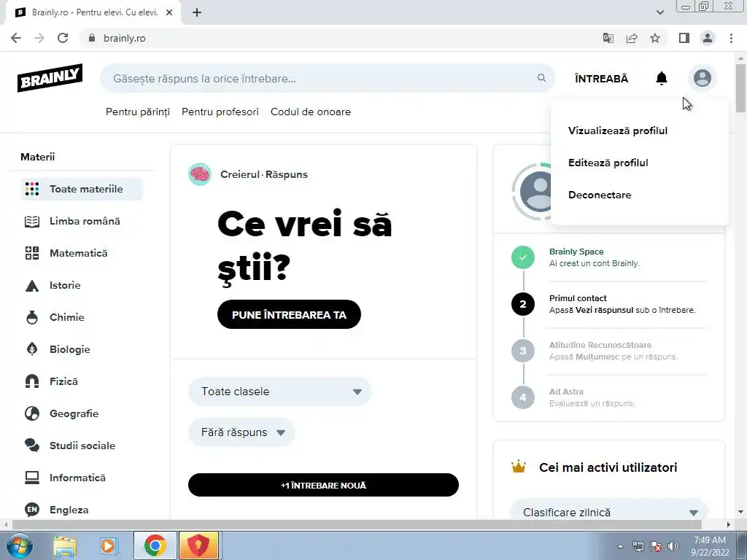This screenshot has height=560, width=747.
Task: Click step 4 Ad Astra circle
Action: (522, 397)
